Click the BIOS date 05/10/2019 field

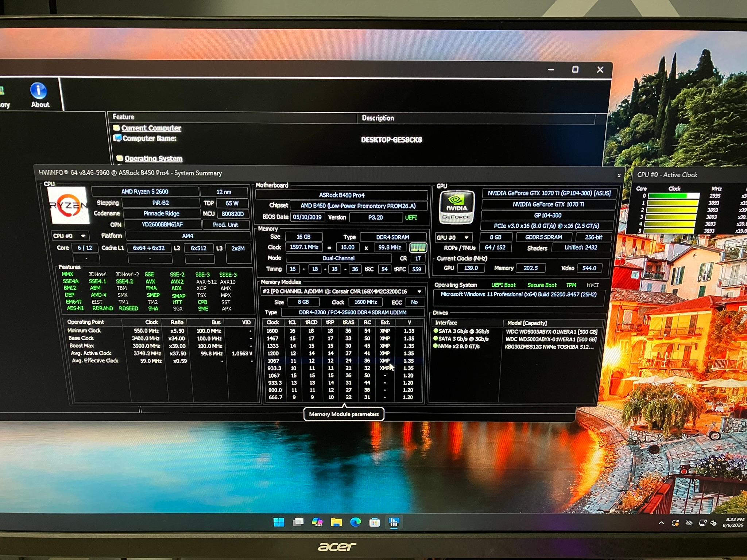pos(307,217)
